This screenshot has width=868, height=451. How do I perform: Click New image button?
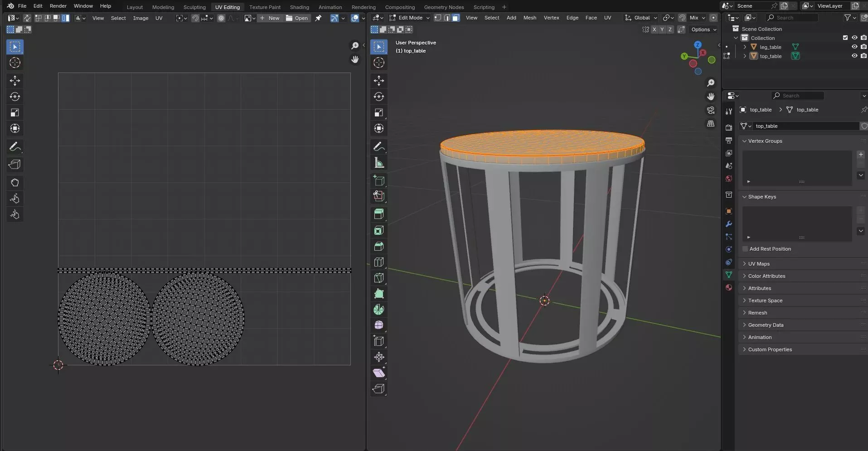pyautogui.click(x=270, y=18)
